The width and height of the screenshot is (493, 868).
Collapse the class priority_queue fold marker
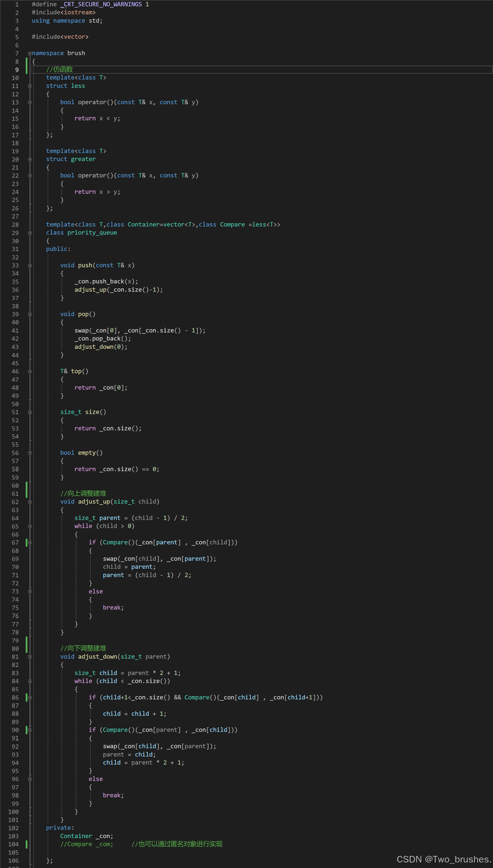tap(30, 233)
